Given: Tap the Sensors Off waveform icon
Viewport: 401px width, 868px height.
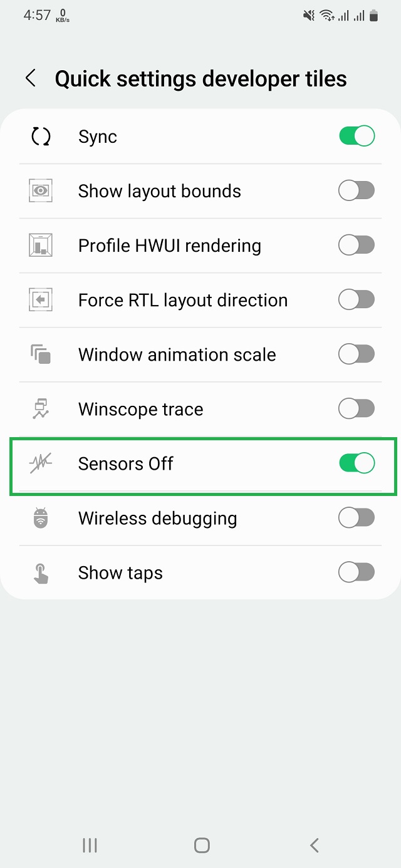Looking at the screenshot, I should 41,463.
